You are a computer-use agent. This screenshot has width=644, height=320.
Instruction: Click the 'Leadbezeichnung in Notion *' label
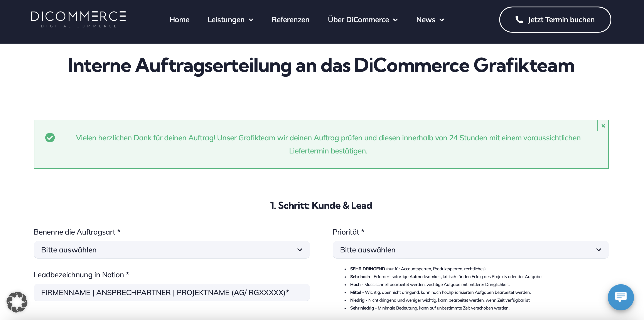coord(81,275)
